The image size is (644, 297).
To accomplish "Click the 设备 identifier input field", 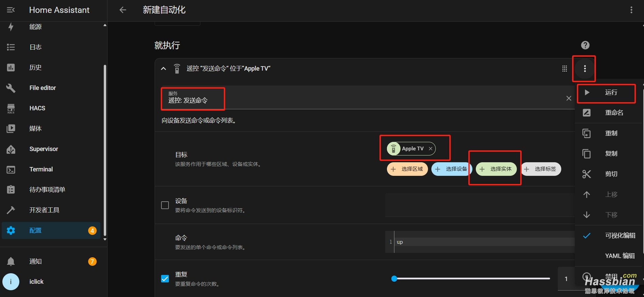I will pyautogui.click(x=480, y=205).
